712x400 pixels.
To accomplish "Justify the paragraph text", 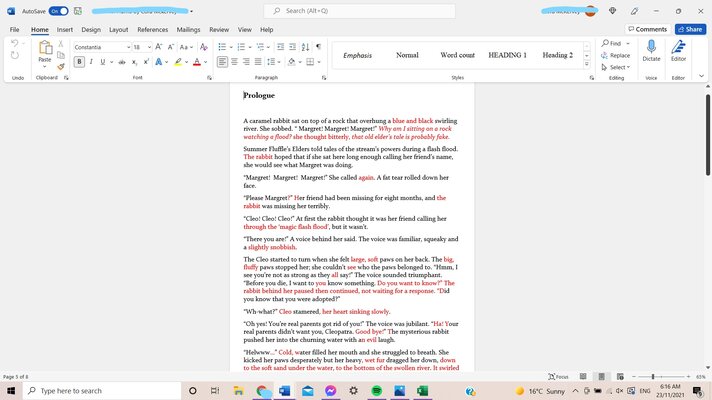I will 258,62.
